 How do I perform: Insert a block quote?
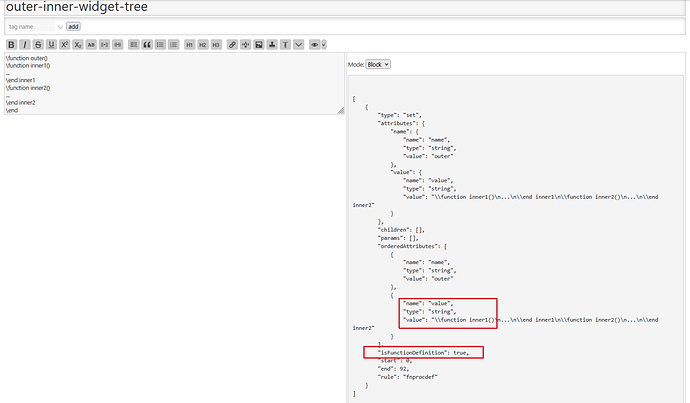[147, 45]
